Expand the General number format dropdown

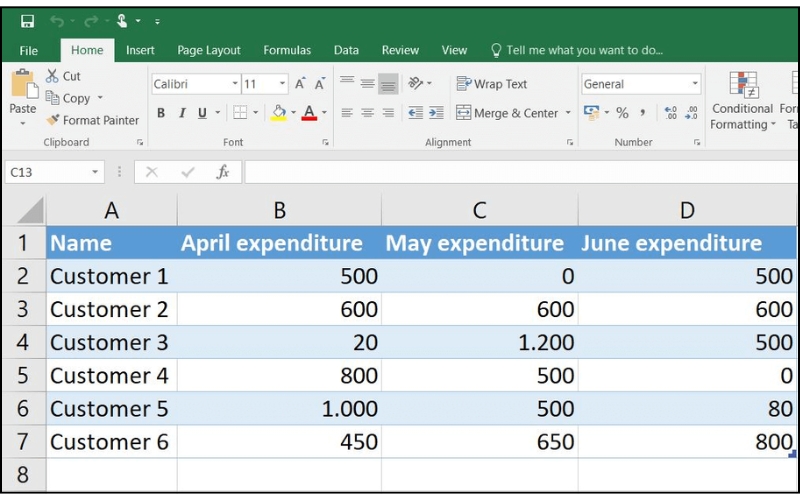tap(695, 84)
